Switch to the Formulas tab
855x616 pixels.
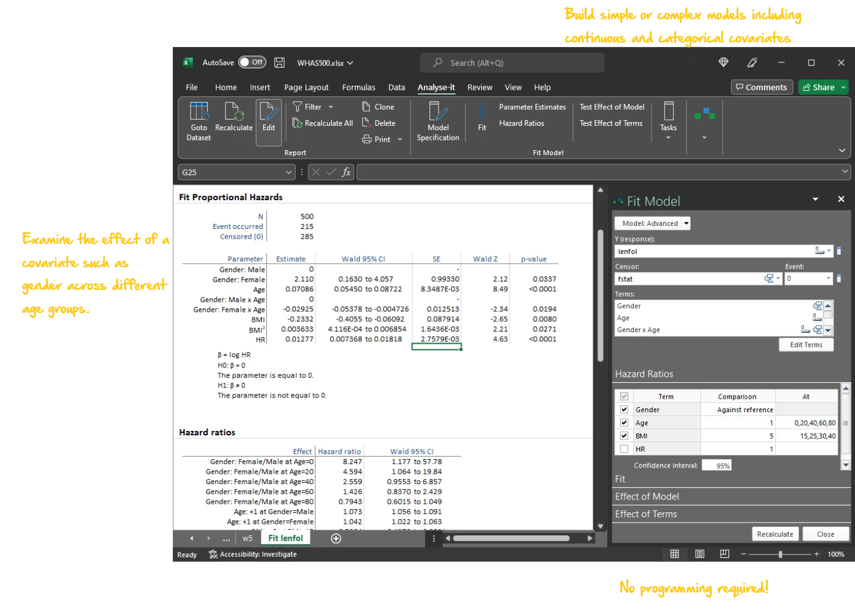(x=358, y=87)
